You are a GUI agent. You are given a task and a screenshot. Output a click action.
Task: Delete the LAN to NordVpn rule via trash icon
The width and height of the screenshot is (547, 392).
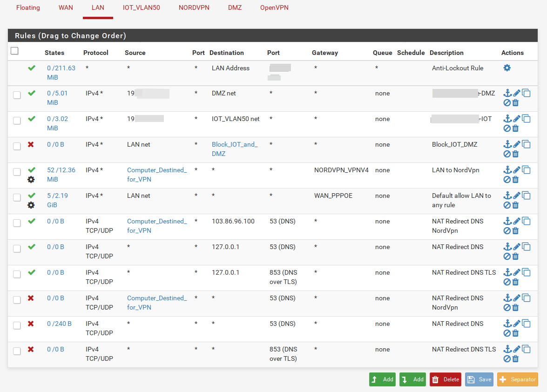(x=515, y=180)
